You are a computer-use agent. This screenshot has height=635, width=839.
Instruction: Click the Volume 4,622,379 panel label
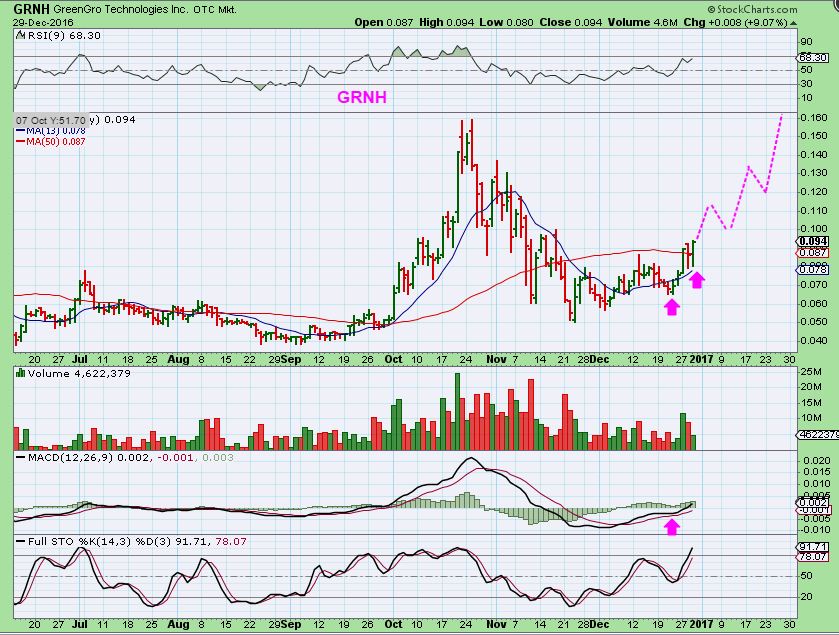[79, 373]
